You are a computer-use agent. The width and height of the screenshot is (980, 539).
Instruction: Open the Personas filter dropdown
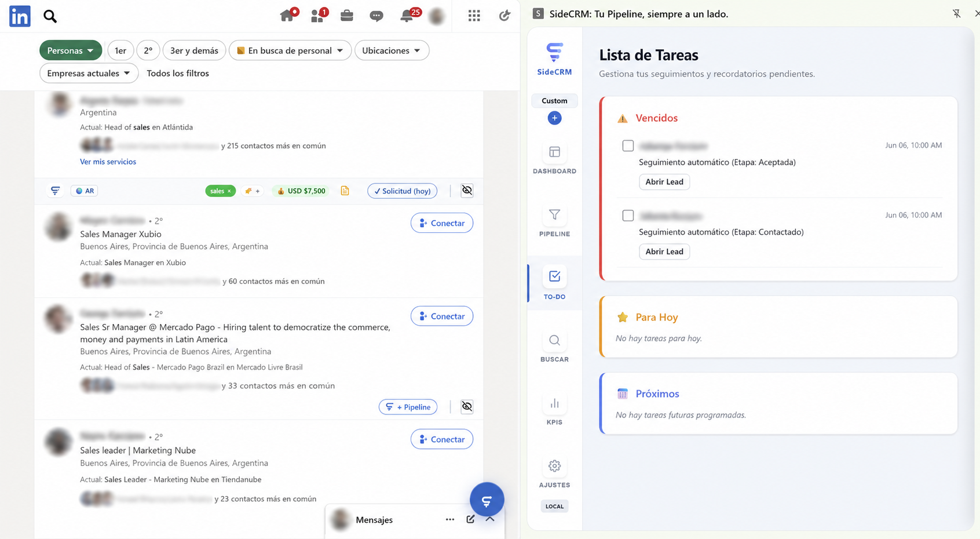point(71,50)
